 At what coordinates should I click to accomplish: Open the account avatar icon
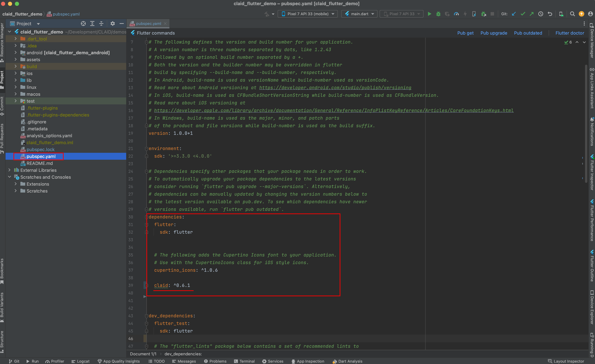click(590, 14)
